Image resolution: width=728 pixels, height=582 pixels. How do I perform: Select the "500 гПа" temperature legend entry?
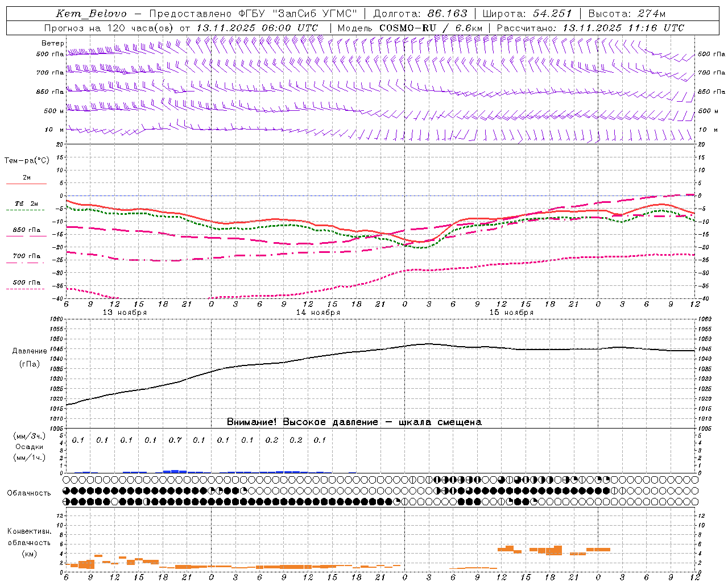coord(27,282)
